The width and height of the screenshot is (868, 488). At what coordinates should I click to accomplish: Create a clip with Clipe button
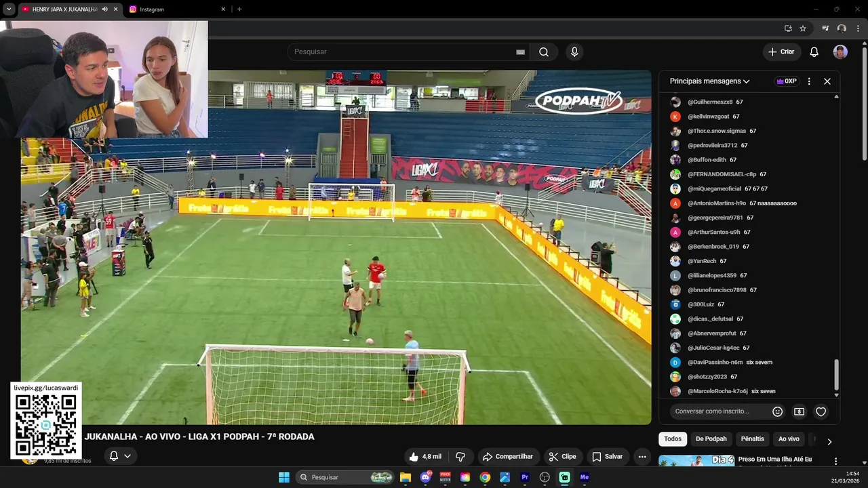click(x=563, y=457)
